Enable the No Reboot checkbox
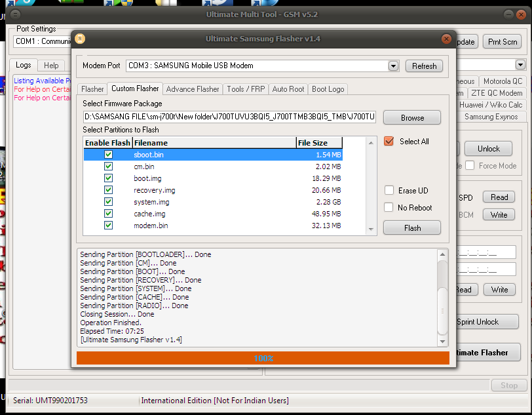 coord(389,207)
